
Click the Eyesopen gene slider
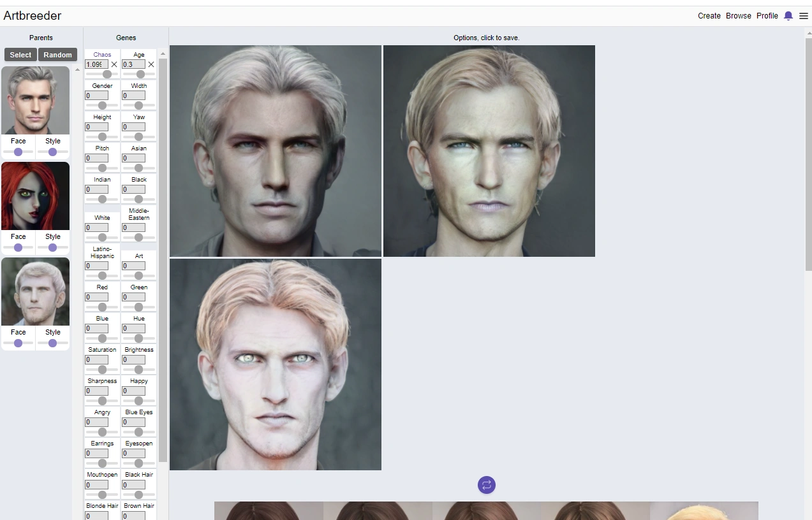coord(139,463)
